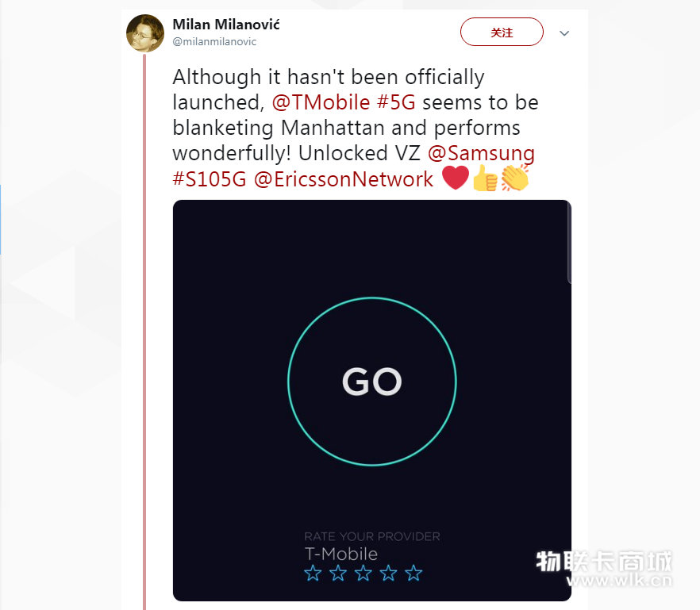
Task: Open the @EricssonNetwork mention link
Action: pyautogui.click(x=344, y=179)
